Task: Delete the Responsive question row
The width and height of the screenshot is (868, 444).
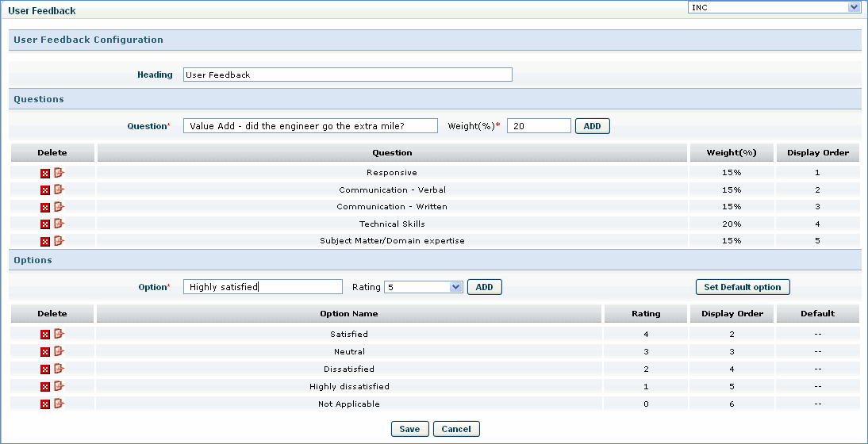Action: pos(45,173)
